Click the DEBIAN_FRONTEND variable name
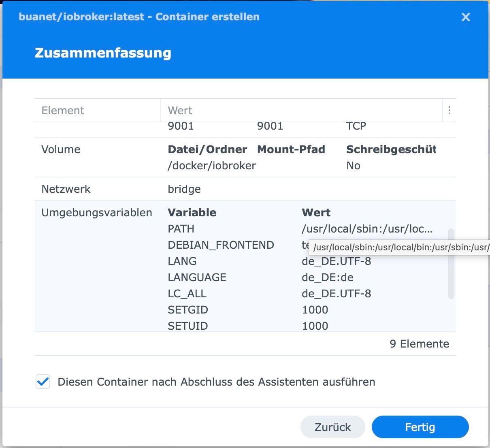This screenshot has height=448, width=490. (x=221, y=245)
